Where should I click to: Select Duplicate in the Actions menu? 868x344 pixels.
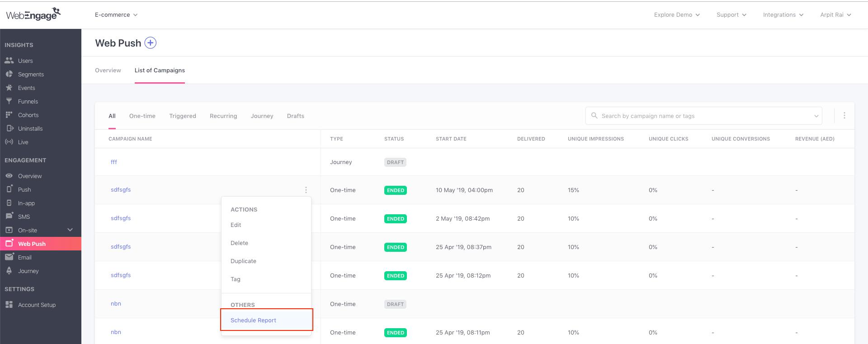(x=243, y=261)
